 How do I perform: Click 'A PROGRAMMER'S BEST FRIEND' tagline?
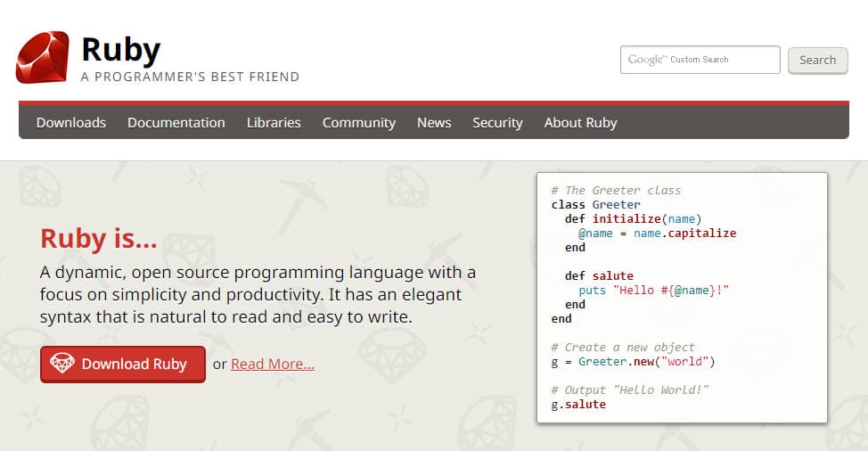point(190,77)
